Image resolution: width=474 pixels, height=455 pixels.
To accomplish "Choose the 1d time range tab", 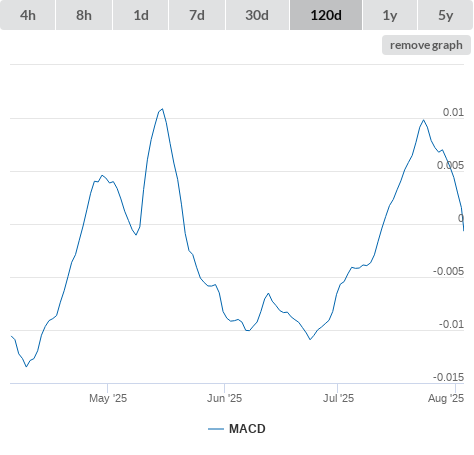I will coord(141,15).
